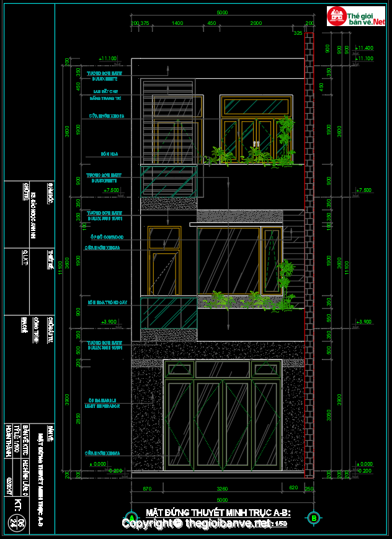Select the '2850' vertical dimension
Image resolution: width=392 pixels, height=539 pixels.
point(78,419)
